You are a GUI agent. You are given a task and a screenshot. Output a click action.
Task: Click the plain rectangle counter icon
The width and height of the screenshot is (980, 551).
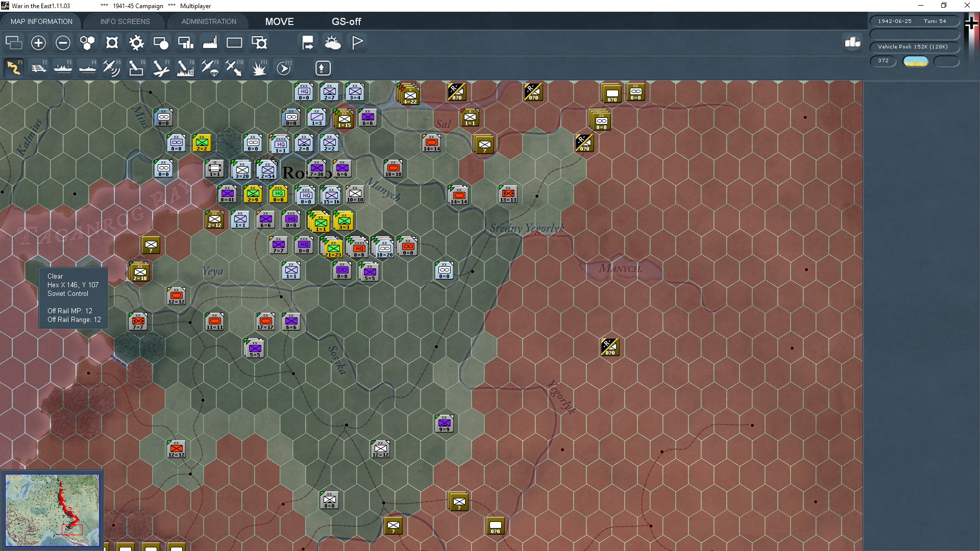pyautogui.click(x=234, y=43)
